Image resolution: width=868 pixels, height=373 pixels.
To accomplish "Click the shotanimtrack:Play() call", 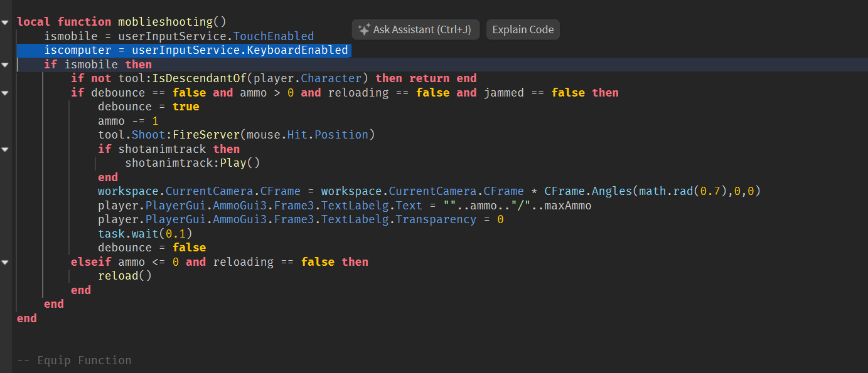I will (x=193, y=163).
